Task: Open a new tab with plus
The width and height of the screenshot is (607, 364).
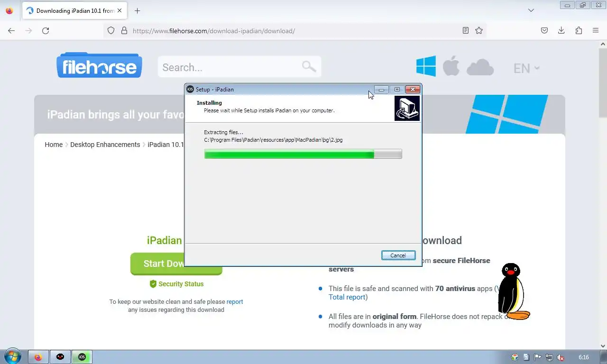Action: [137, 10]
